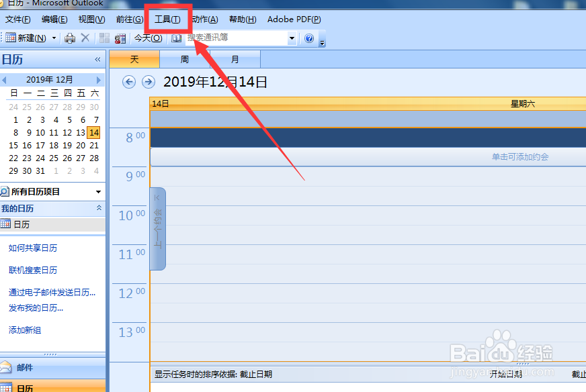
Task: Open the 文件(F) menu
Action: (17, 19)
